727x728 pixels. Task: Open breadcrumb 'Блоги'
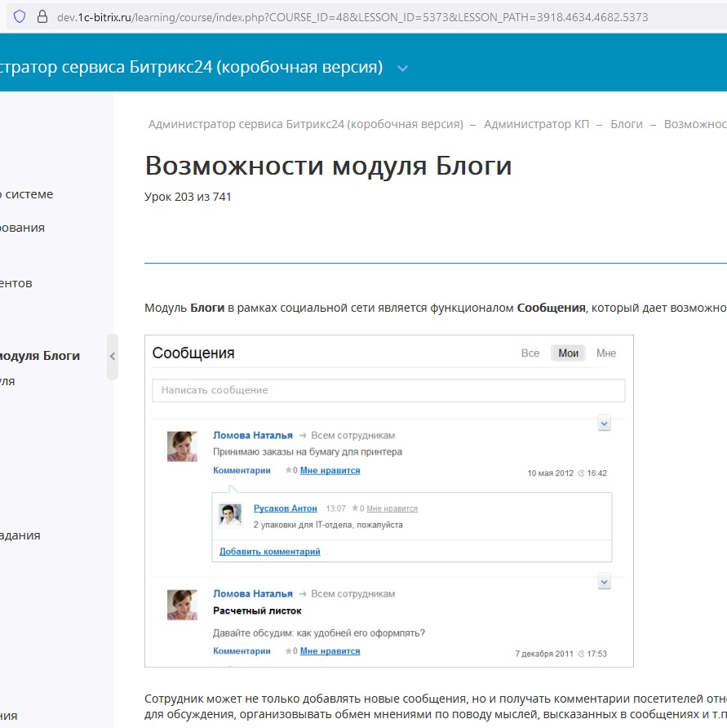pyautogui.click(x=627, y=124)
